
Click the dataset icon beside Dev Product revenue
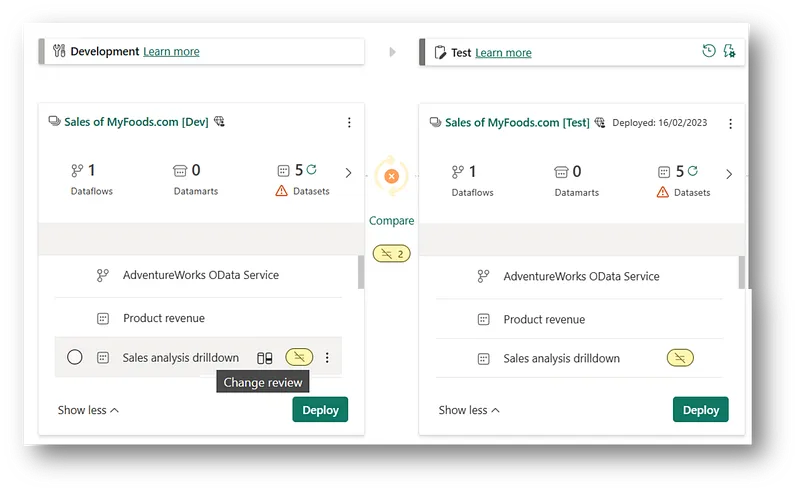tap(103, 319)
